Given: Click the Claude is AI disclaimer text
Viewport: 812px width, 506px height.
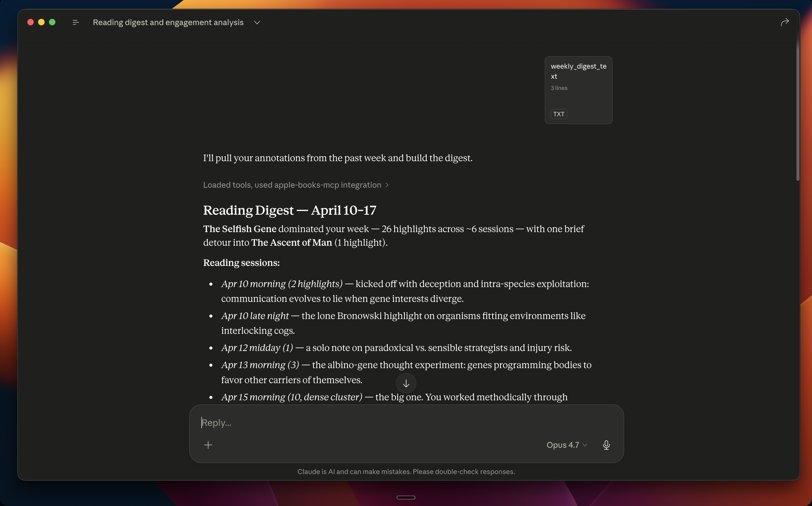Looking at the screenshot, I should (406, 471).
